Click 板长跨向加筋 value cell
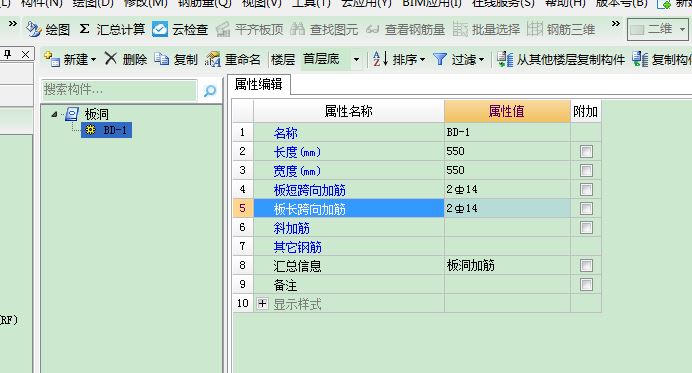692x373 pixels. [507, 208]
